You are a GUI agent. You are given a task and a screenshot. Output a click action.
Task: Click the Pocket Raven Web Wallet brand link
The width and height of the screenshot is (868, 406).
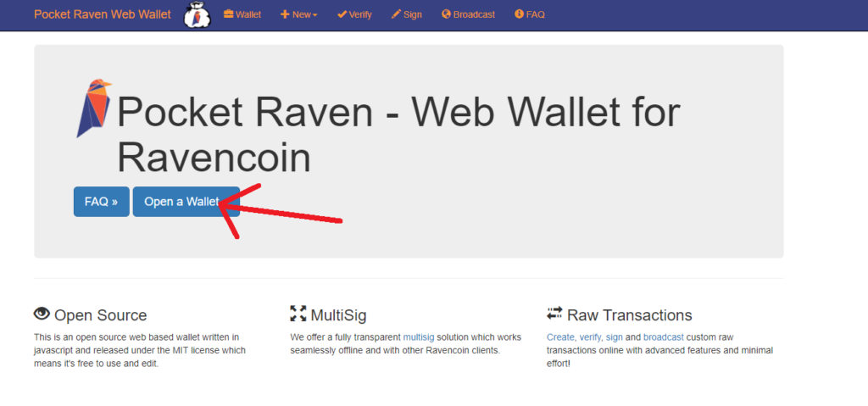[103, 14]
